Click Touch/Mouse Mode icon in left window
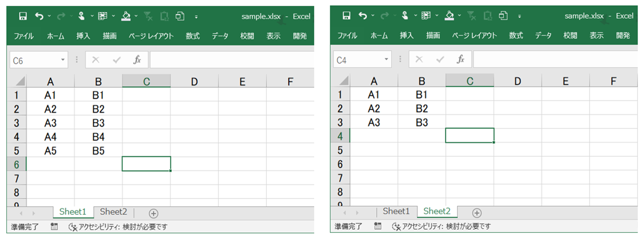 (x=82, y=16)
